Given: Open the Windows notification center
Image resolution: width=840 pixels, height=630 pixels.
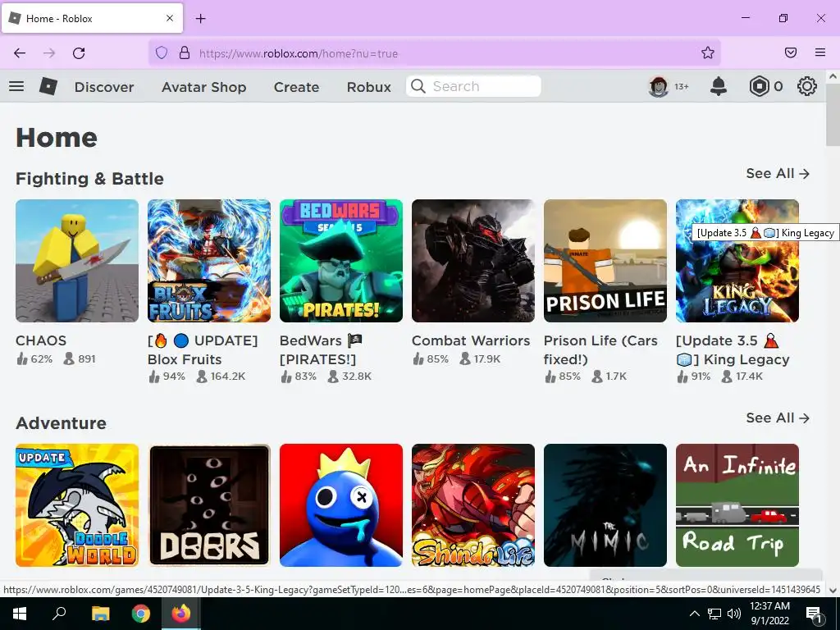Looking at the screenshot, I should pyautogui.click(x=815, y=614).
